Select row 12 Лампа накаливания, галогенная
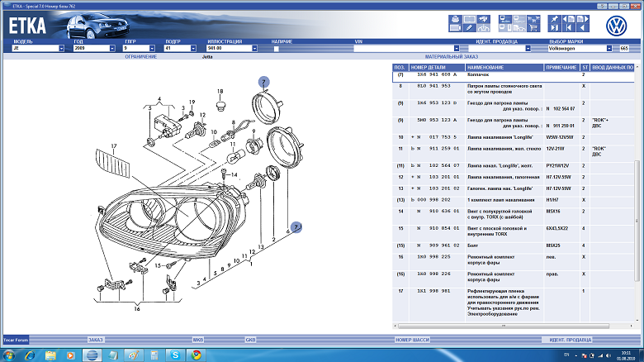 coord(514,178)
